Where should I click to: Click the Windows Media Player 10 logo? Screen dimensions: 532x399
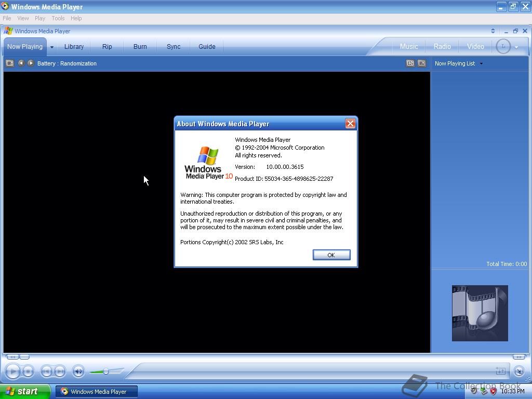point(209,163)
